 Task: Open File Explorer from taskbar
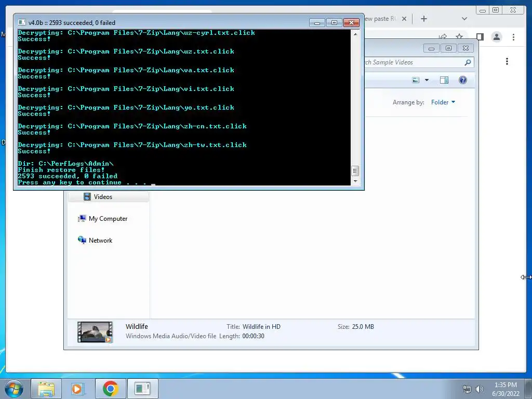[46, 389]
